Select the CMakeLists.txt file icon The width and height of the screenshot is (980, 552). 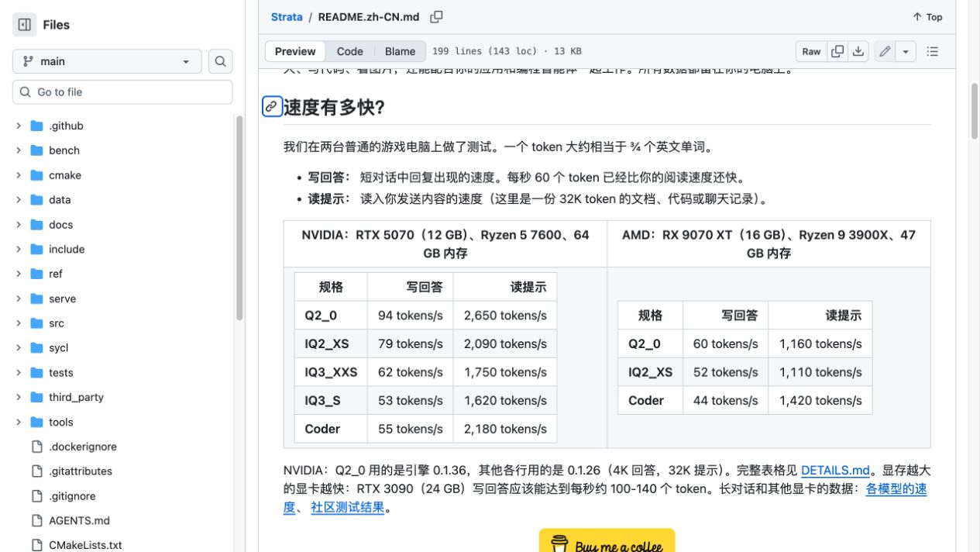click(x=36, y=545)
